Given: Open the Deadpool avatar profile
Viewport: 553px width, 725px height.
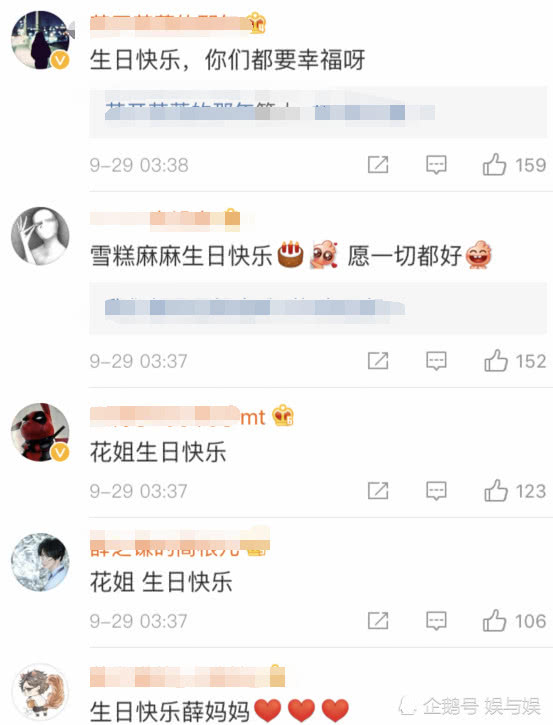Looking at the screenshot, I should coord(40,432).
